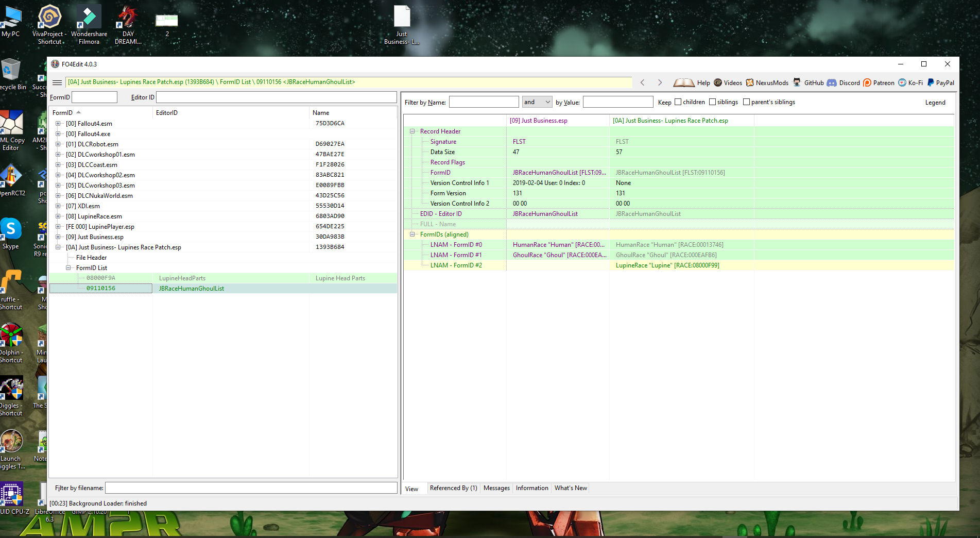Launch Wondershare Filmora desktop icon
Image resolution: width=980 pixels, height=538 pixels.
(89, 24)
